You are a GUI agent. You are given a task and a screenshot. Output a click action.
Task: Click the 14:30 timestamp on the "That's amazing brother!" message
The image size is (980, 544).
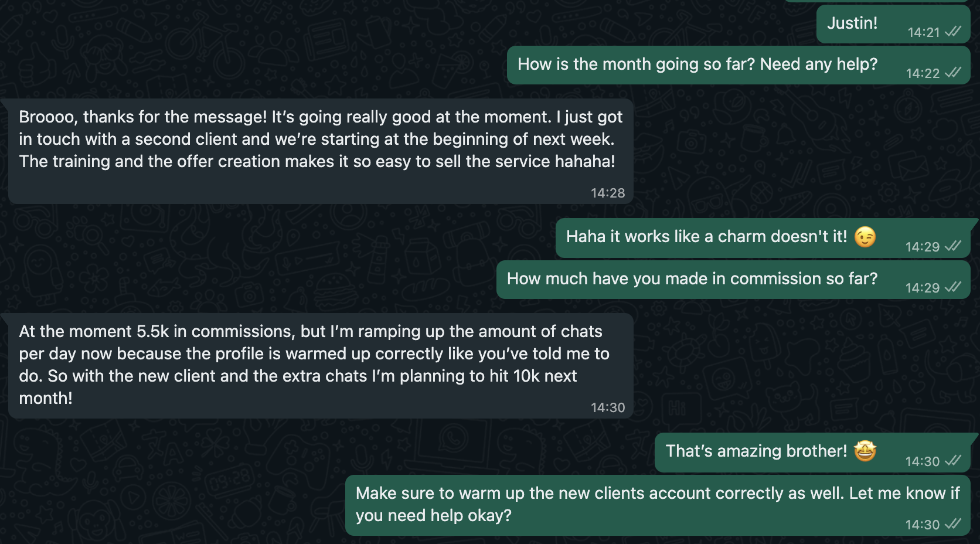[922, 461]
